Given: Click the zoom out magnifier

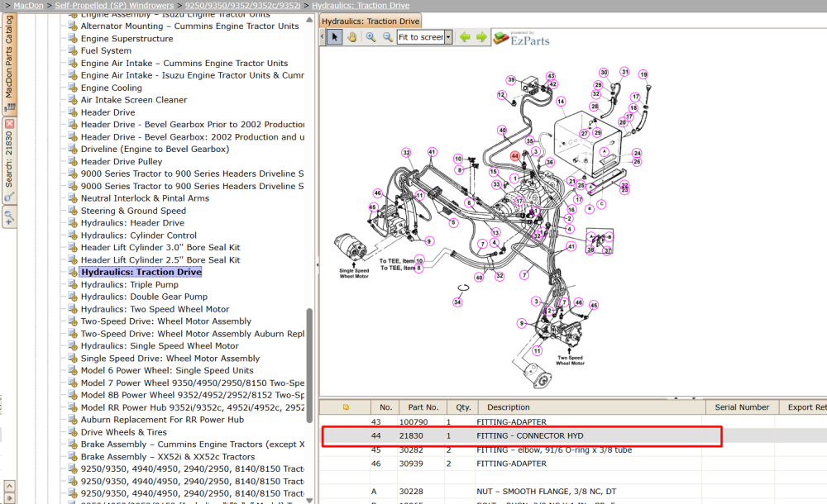Looking at the screenshot, I should 388,37.
